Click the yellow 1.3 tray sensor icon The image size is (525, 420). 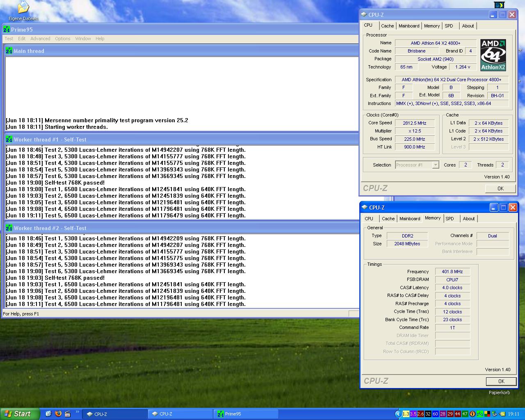(x=406, y=414)
